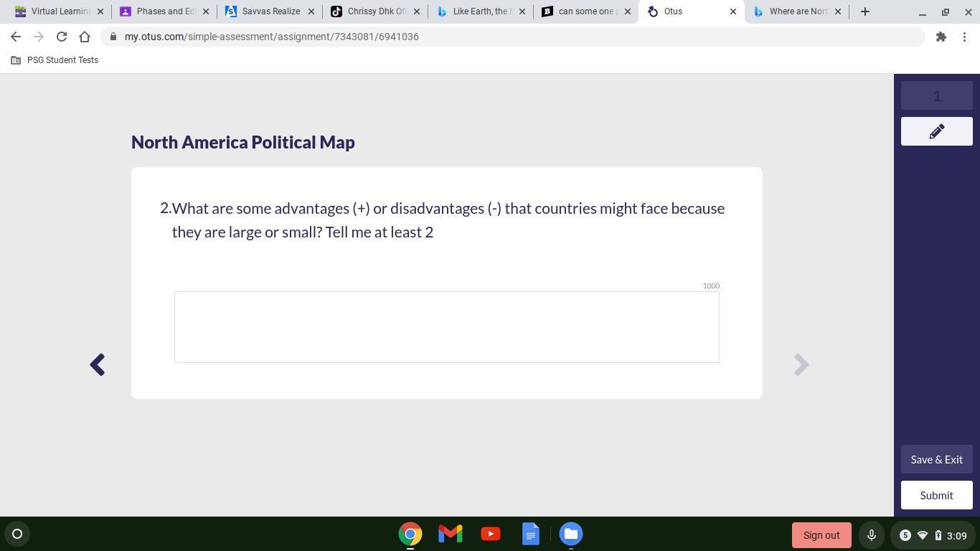Click Save & Exit button

(936, 459)
